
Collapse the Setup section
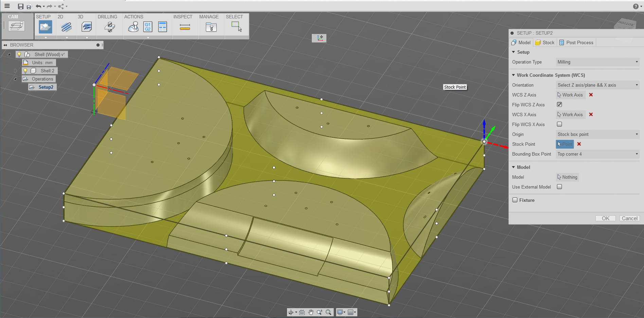(514, 52)
